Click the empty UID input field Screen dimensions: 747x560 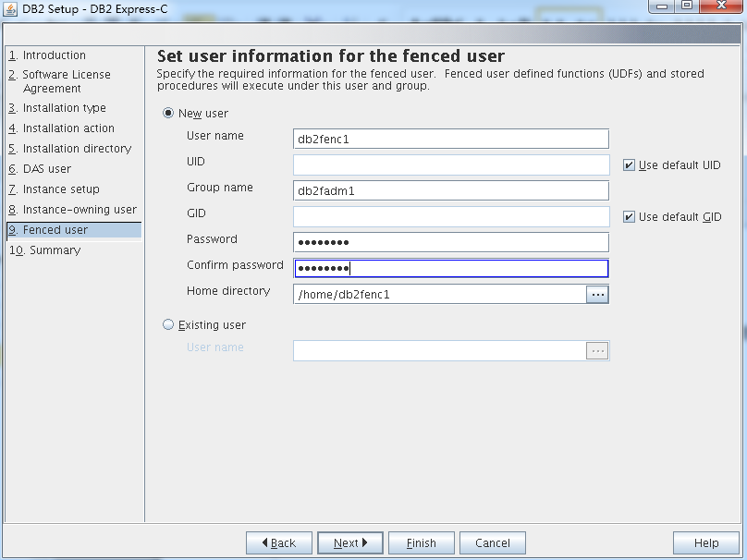451,164
